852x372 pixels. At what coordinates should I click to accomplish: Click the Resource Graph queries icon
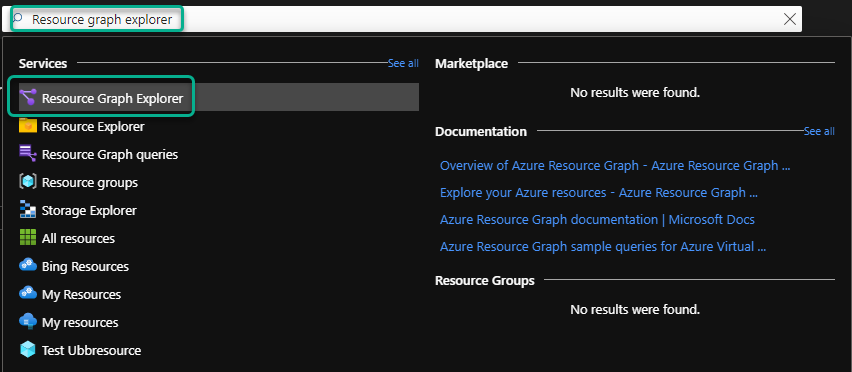coord(28,154)
